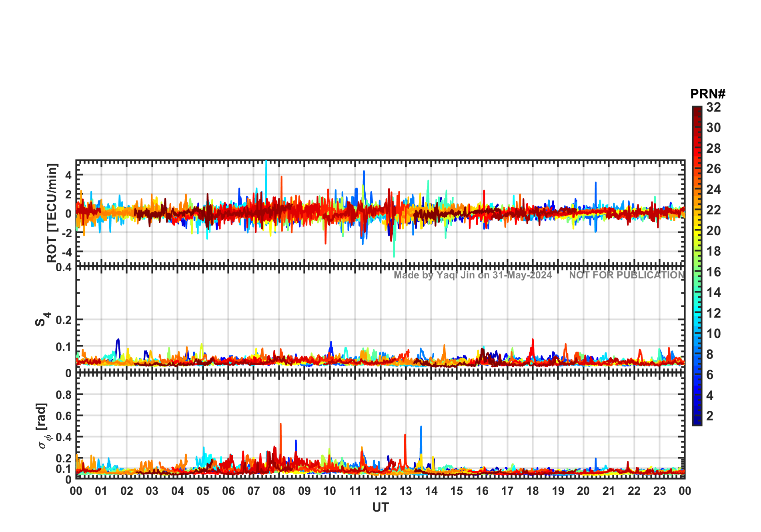This screenshot has width=761, height=532.
Task: Select hour 12 on the UT axis
Action: pyautogui.click(x=380, y=491)
